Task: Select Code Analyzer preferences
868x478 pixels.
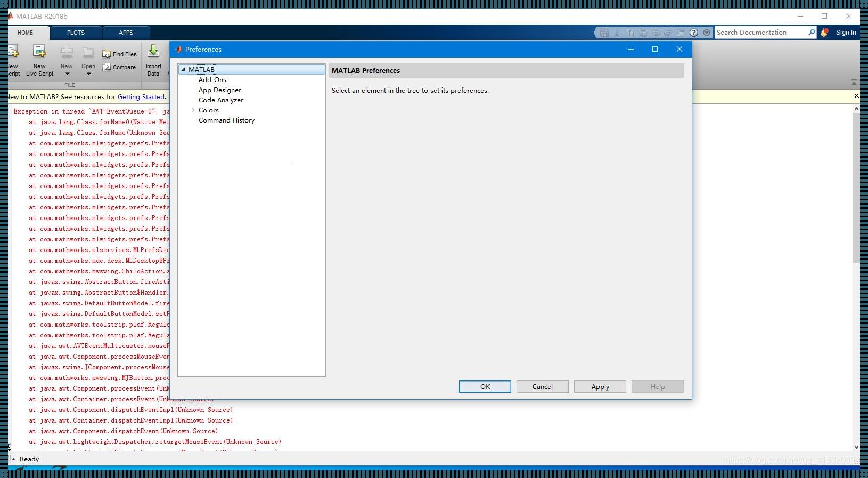Action: pos(221,100)
